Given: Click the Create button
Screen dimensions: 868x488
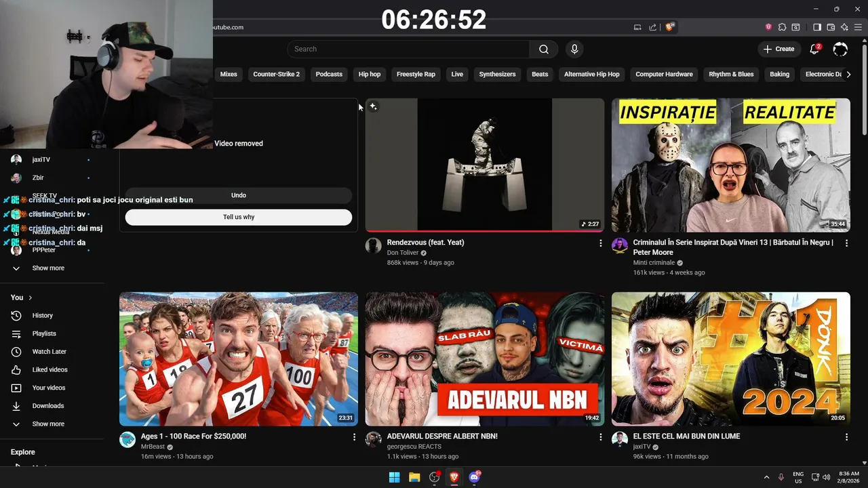Looking at the screenshot, I should coord(778,49).
